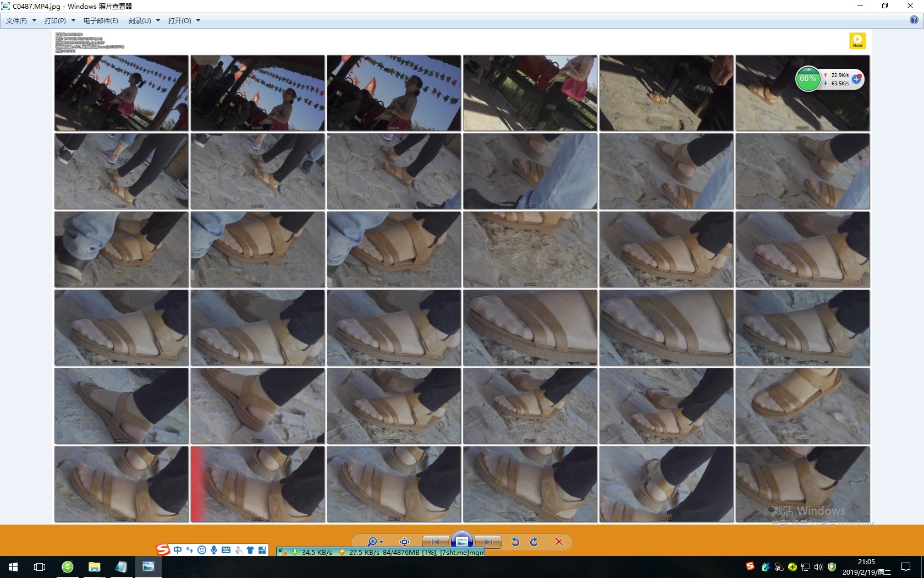Rotate the image clockwise
This screenshot has width=924, height=578.
[533, 542]
